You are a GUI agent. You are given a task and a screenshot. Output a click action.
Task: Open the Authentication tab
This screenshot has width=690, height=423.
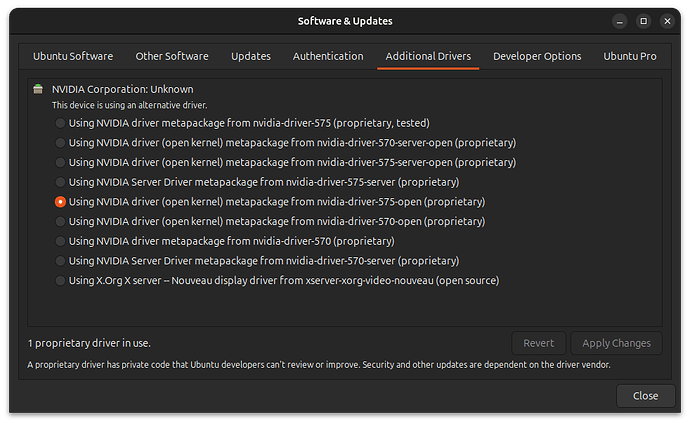328,56
